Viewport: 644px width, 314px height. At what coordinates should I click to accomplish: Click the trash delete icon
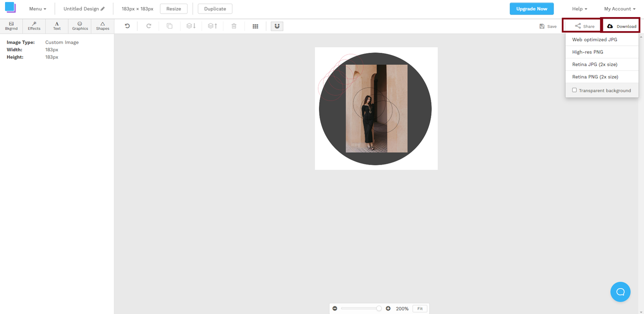pyautogui.click(x=234, y=26)
